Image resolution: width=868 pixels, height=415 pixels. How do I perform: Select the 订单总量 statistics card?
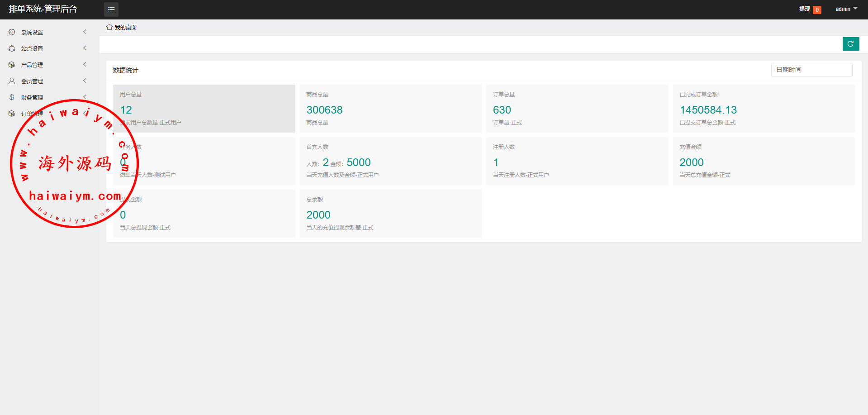point(577,109)
